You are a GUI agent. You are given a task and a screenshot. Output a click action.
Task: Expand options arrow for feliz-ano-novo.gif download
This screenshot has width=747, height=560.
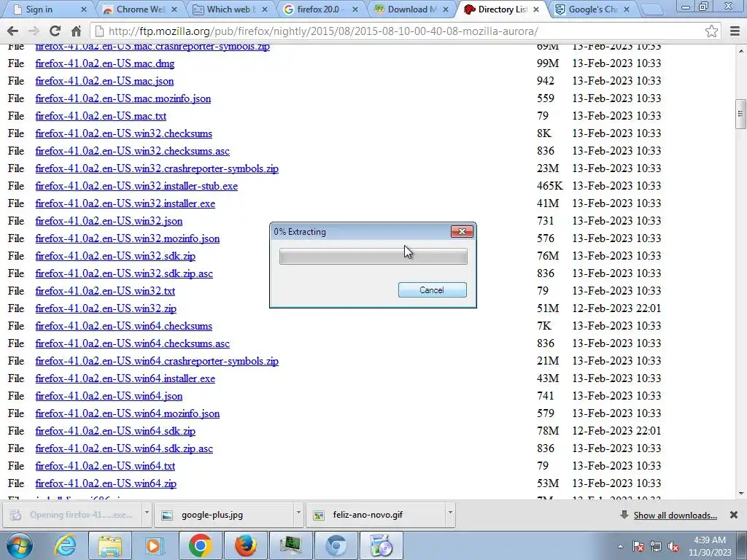click(449, 514)
